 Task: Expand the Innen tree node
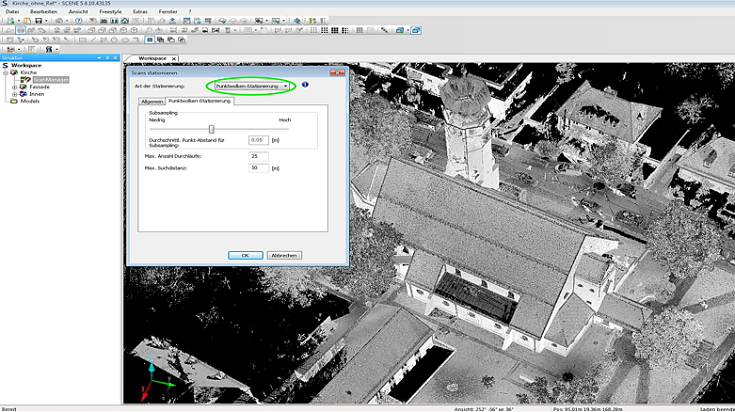click(x=14, y=94)
